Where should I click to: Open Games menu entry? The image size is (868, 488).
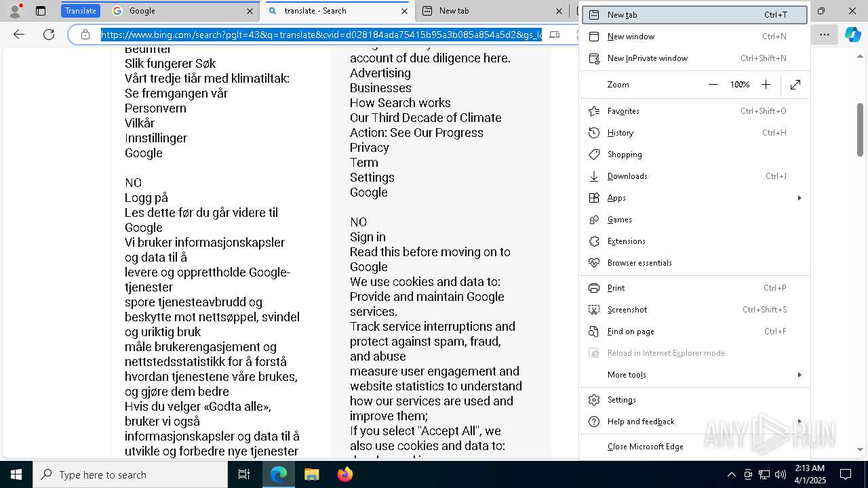[x=695, y=220]
